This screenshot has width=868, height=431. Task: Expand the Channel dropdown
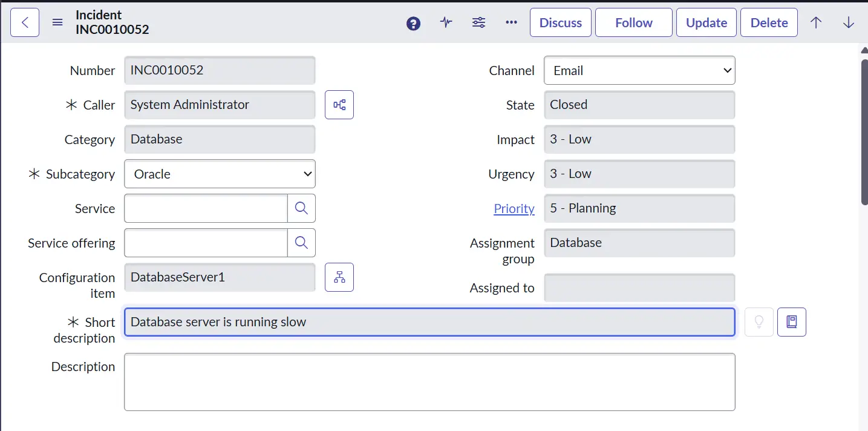pyautogui.click(x=639, y=70)
